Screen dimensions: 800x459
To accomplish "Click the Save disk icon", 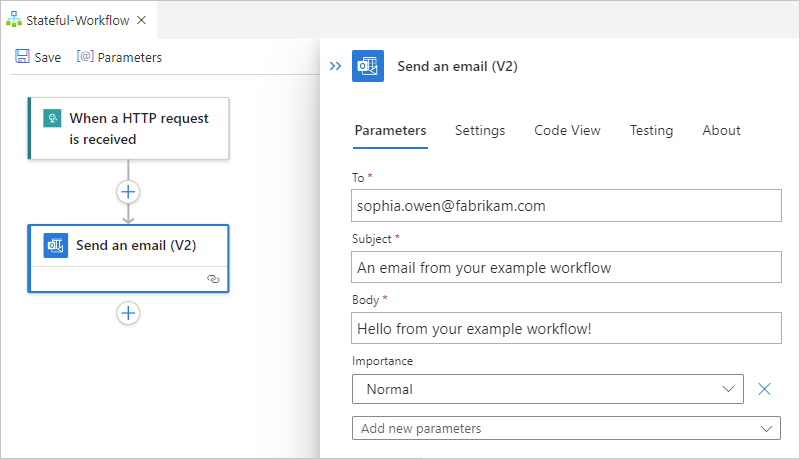I will pyautogui.click(x=22, y=57).
